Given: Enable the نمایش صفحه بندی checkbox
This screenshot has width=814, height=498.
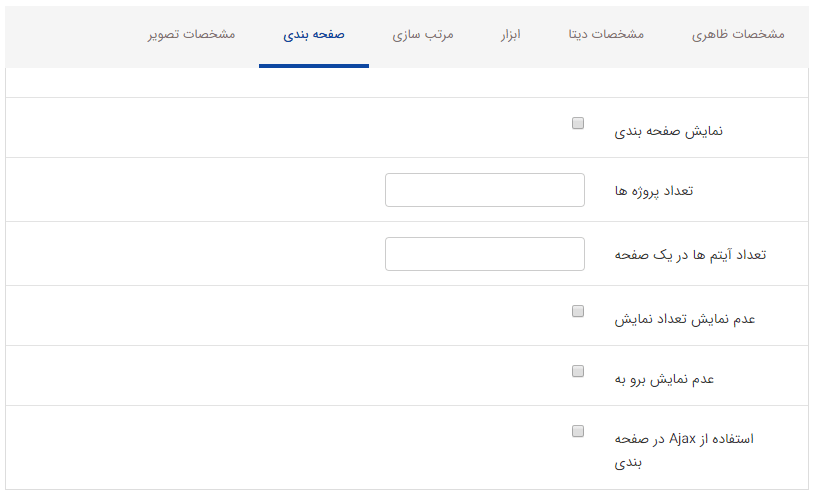Looking at the screenshot, I should point(578,123).
